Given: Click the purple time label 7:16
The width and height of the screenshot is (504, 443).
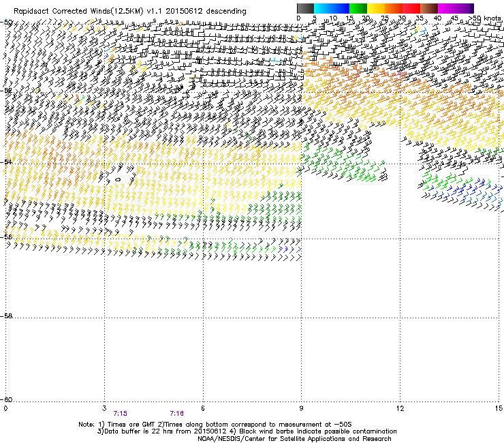Looking at the screenshot, I should click(x=177, y=414).
